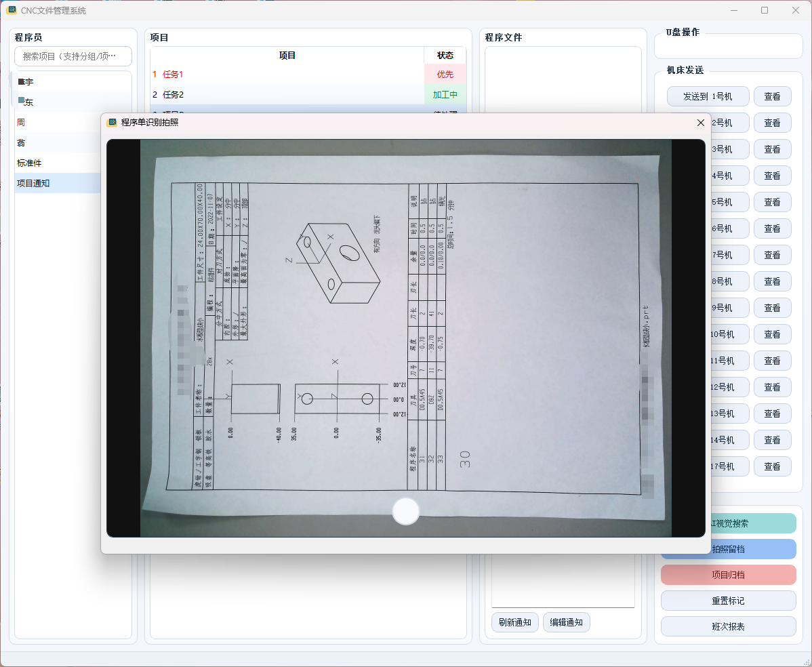Click the 优先 status cell
The image size is (812, 667).
(x=445, y=74)
